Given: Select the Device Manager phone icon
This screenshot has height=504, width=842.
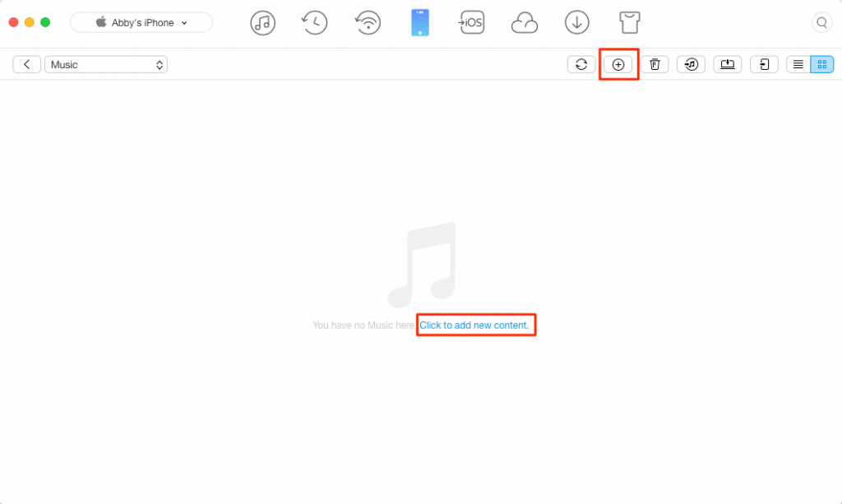Looking at the screenshot, I should (420, 22).
